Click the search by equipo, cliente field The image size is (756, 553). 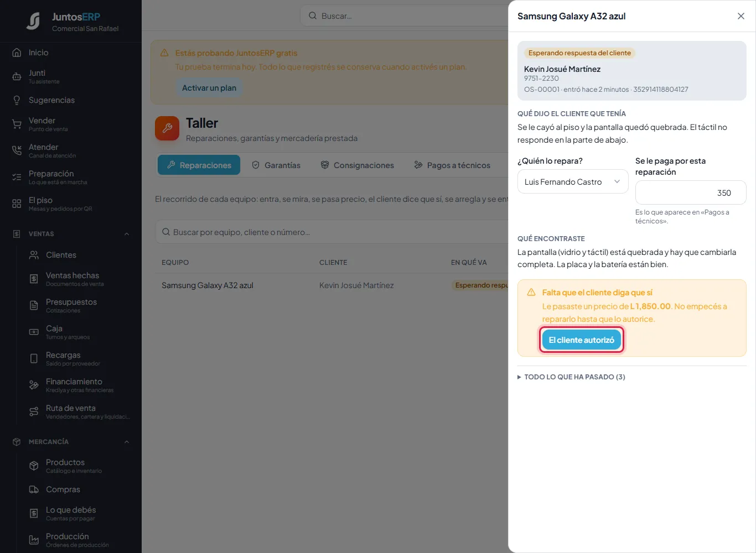coord(332,232)
